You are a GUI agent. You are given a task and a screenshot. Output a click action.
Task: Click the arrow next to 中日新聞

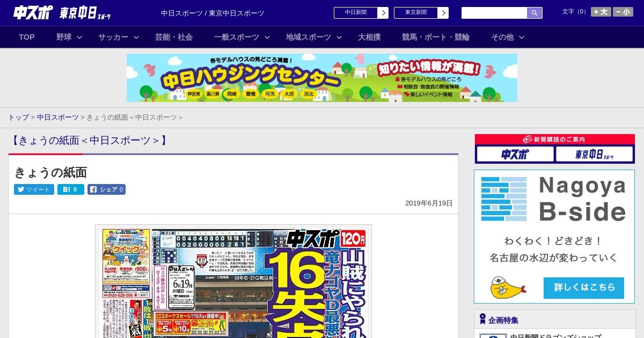(x=383, y=13)
